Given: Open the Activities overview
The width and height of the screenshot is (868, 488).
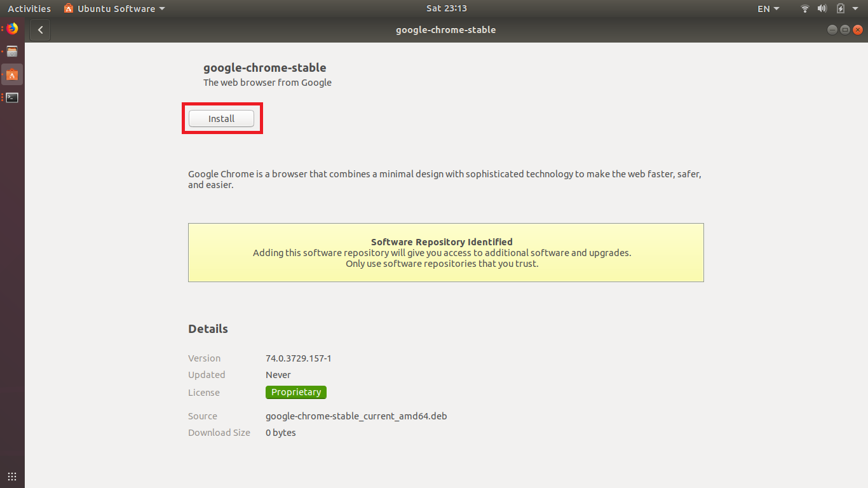Looking at the screenshot, I should tap(29, 8).
